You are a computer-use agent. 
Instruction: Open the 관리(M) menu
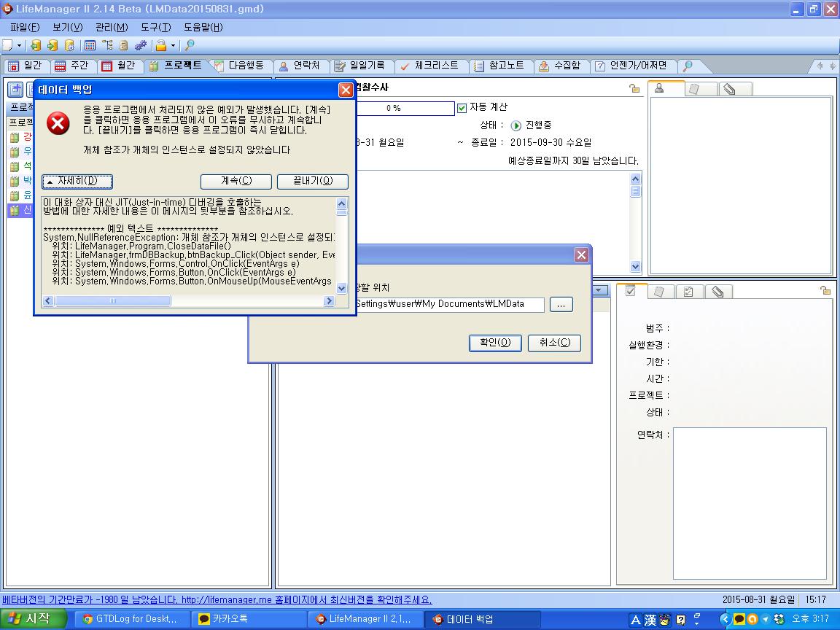click(112, 27)
